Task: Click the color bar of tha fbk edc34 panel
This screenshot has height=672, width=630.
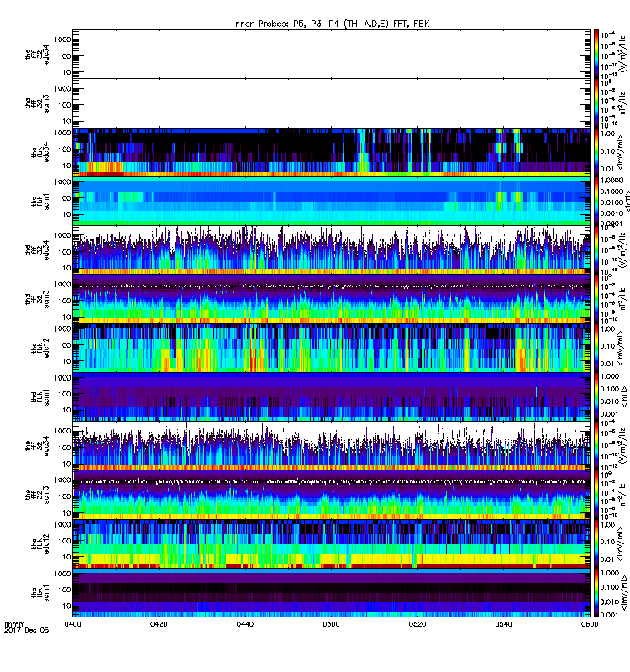Action: point(596,152)
